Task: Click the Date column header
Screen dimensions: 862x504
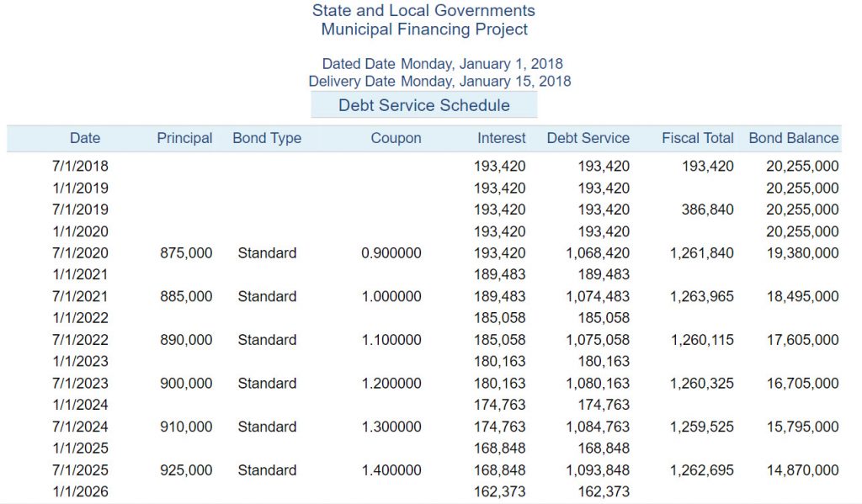Action: (84, 138)
